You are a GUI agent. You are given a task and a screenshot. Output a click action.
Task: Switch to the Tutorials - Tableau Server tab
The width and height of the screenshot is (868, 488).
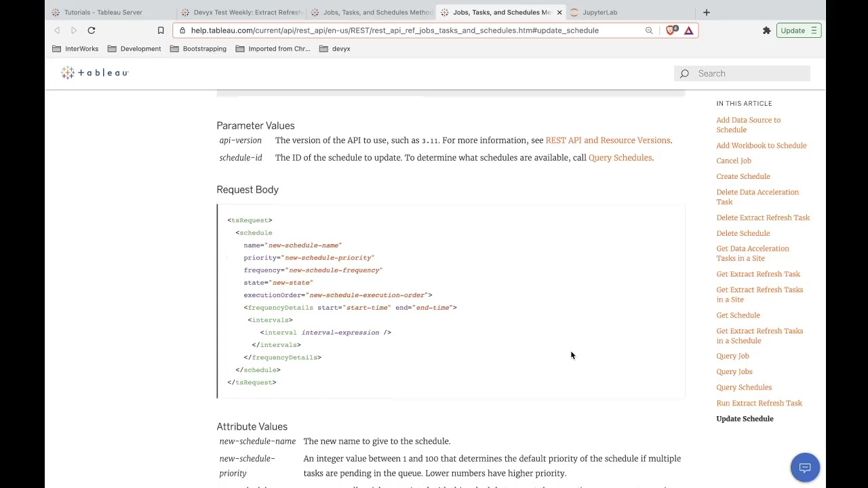pyautogui.click(x=103, y=12)
